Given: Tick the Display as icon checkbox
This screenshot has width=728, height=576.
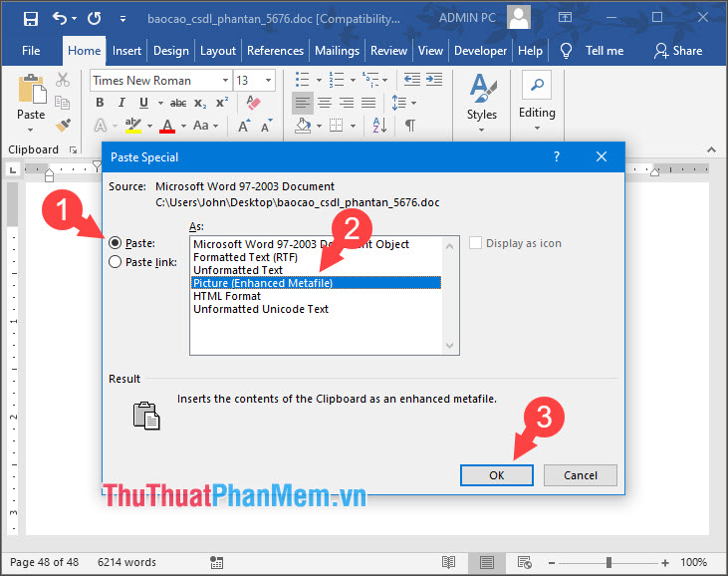Looking at the screenshot, I should 476,243.
